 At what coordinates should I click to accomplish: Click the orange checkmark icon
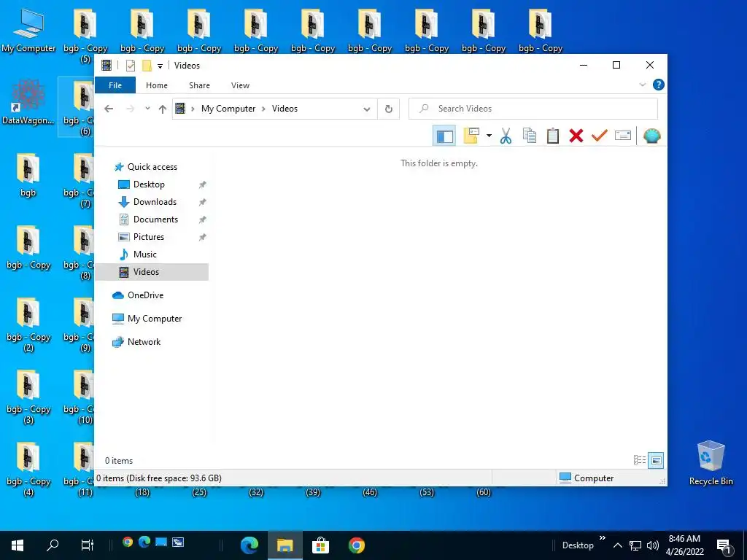coord(600,136)
